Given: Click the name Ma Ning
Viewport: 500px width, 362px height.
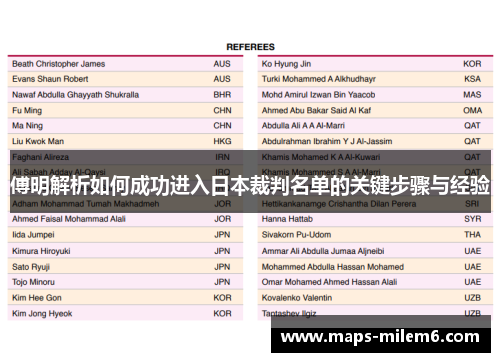Looking at the screenshot, I should tap(28, 126).
